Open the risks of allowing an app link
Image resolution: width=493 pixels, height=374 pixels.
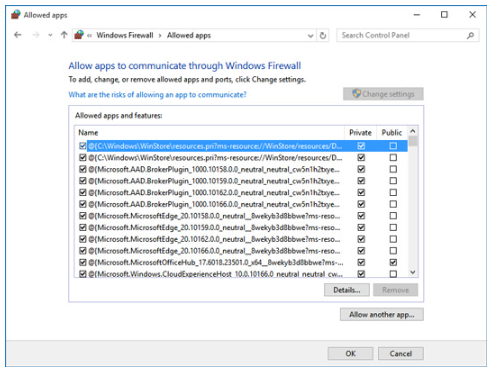(157, 95)
